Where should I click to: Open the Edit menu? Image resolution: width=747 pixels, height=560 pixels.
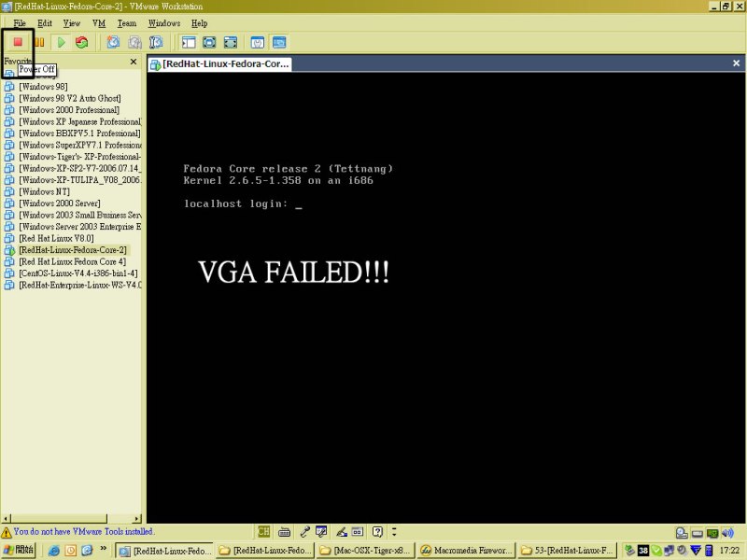45,23
